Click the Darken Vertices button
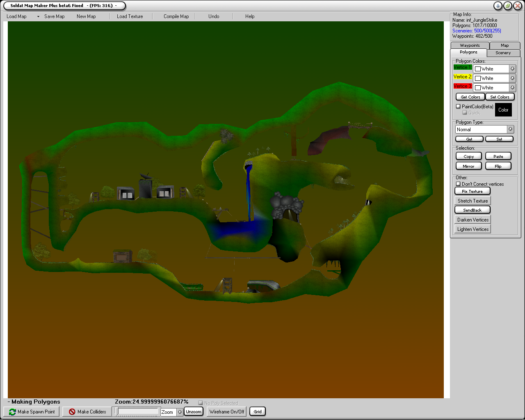 point(473,220)
